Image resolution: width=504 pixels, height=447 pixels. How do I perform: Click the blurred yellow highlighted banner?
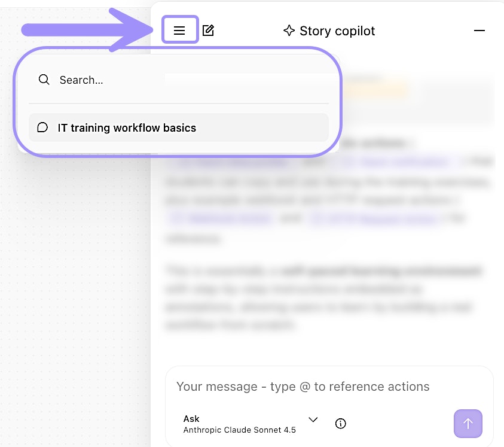[377, 90]
